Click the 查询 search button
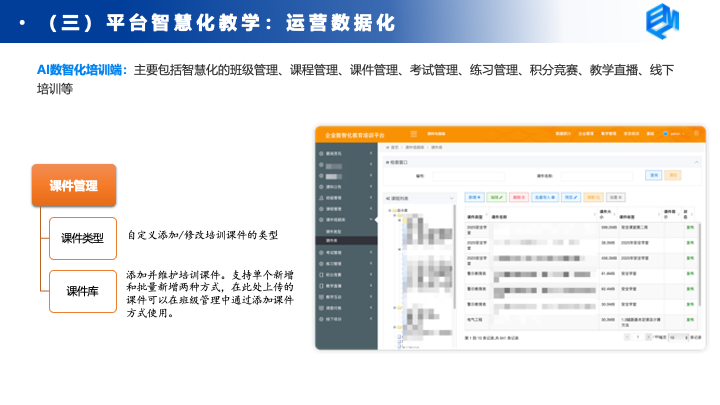The image size is (720, 405). (654, 175)
